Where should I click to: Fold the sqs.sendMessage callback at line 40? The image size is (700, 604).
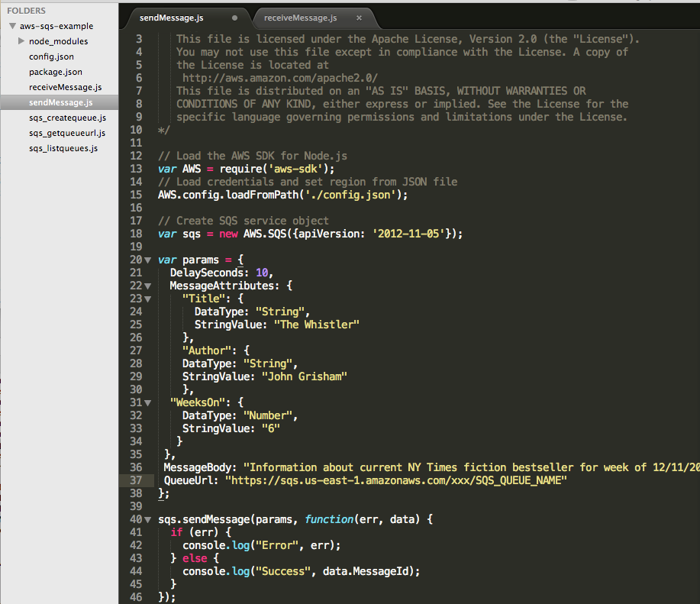[x=148, y=519]
